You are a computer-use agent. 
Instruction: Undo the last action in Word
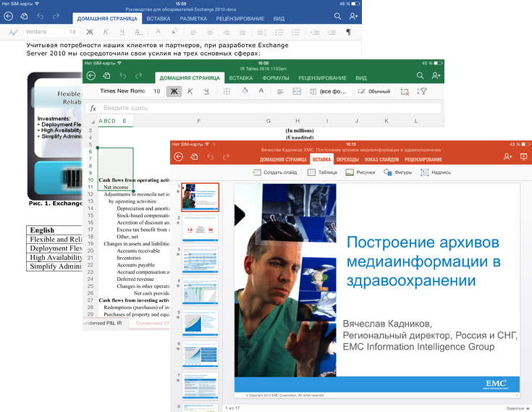click(x=41, y=16)
